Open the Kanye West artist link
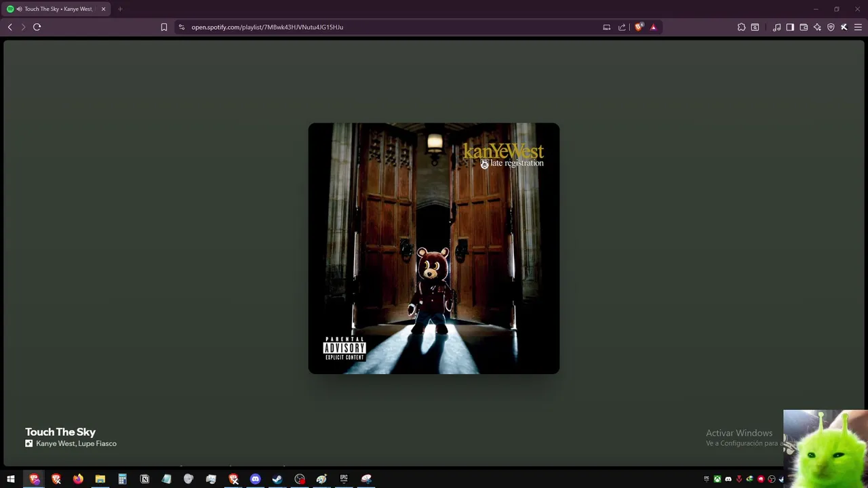 [55, 443]
